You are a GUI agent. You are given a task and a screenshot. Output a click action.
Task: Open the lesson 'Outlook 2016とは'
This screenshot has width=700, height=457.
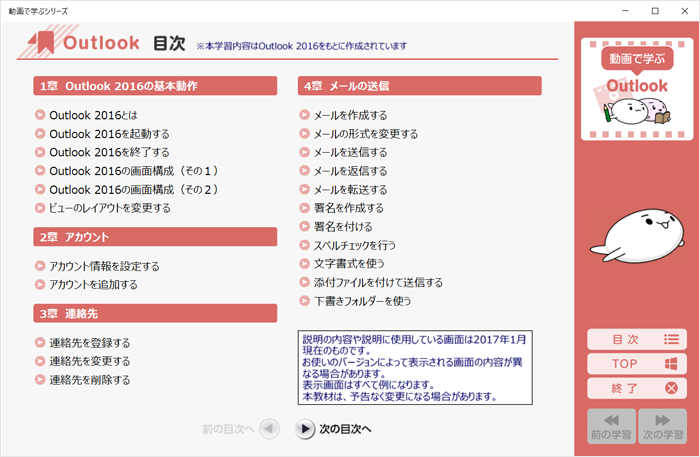93,115
